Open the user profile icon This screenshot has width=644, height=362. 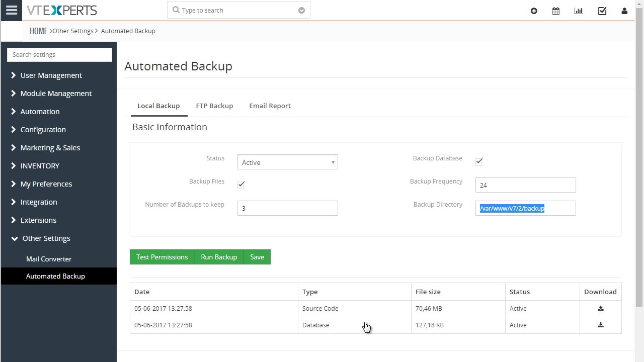coord(624,11)
